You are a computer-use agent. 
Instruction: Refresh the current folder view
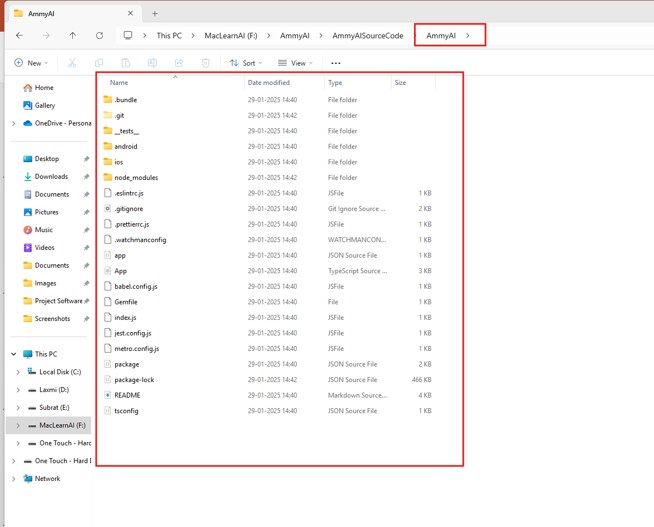click(99, 36)
